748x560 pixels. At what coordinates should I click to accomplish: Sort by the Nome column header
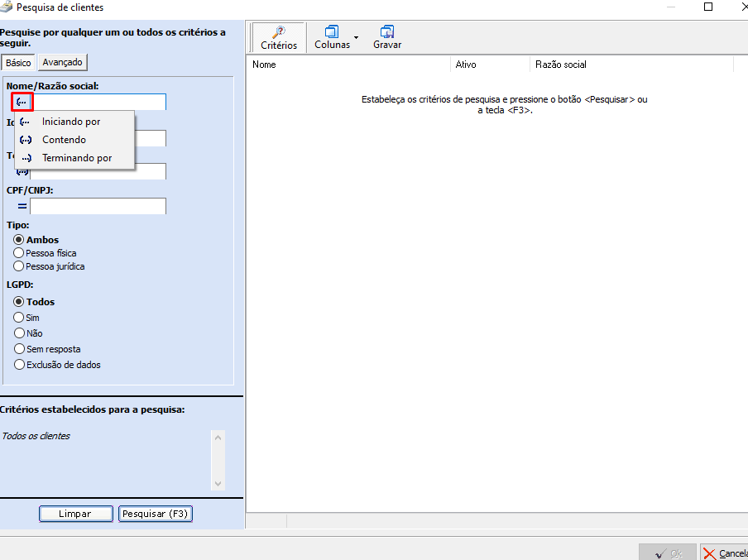click(x=348, y=65)
